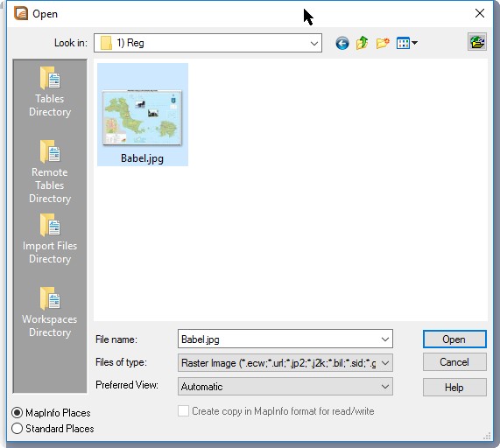500x448 pixels.
Task: Open the Preferred View dropdown
Action: pos(385,387)
